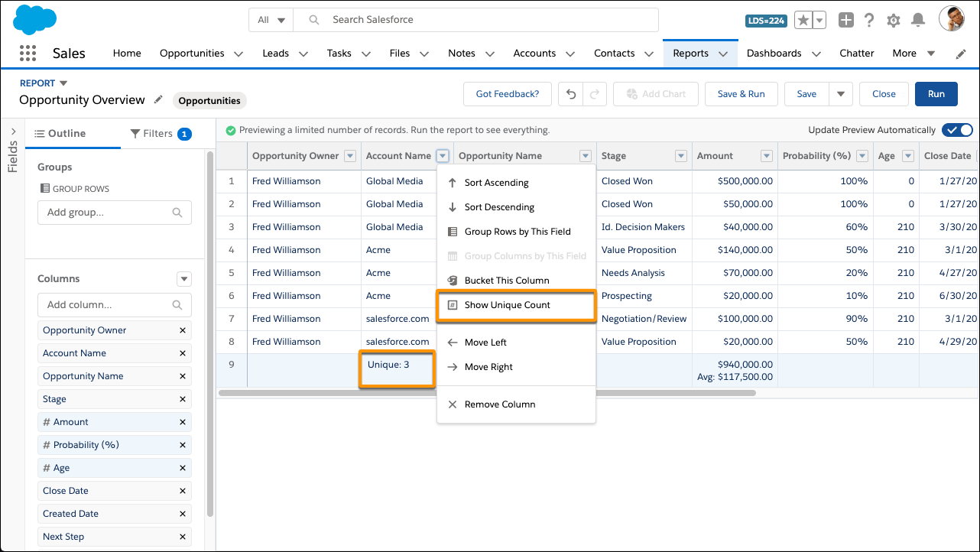Click the search magnifying glass icon
This screenshot has height=552, width=980.
313,19
